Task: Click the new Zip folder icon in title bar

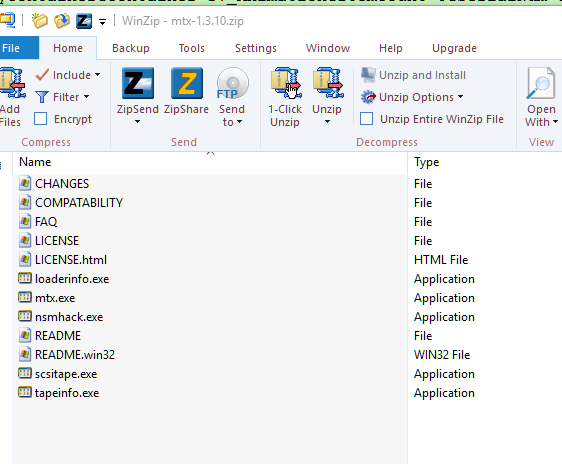Action: pos(39,21)
